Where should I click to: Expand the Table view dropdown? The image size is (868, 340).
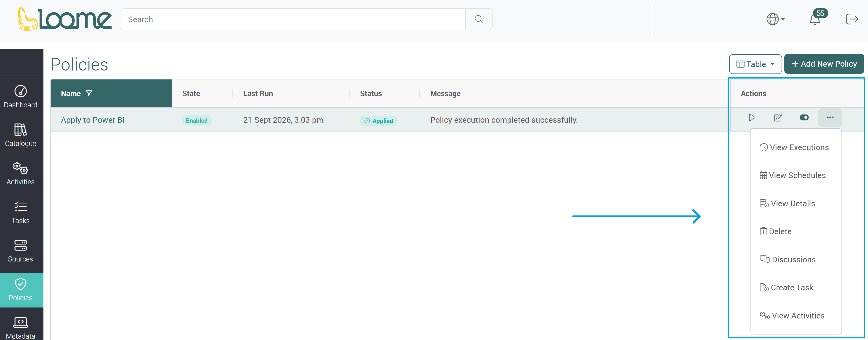point(755,64)
